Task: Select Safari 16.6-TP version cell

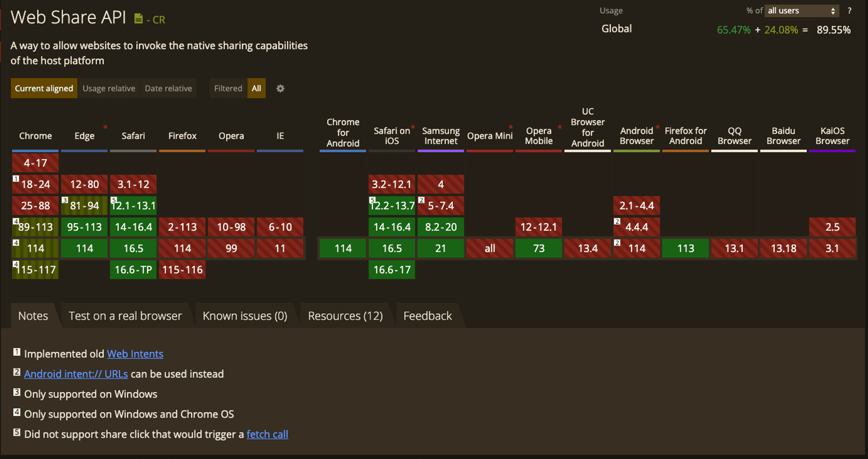Action: (133, 270)
